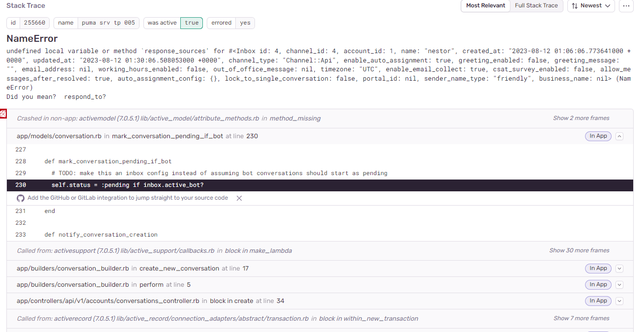Switch to Full Stack Trace view
Image resolution: width=644 pixels, height=332 pixels.
[536, 6]
